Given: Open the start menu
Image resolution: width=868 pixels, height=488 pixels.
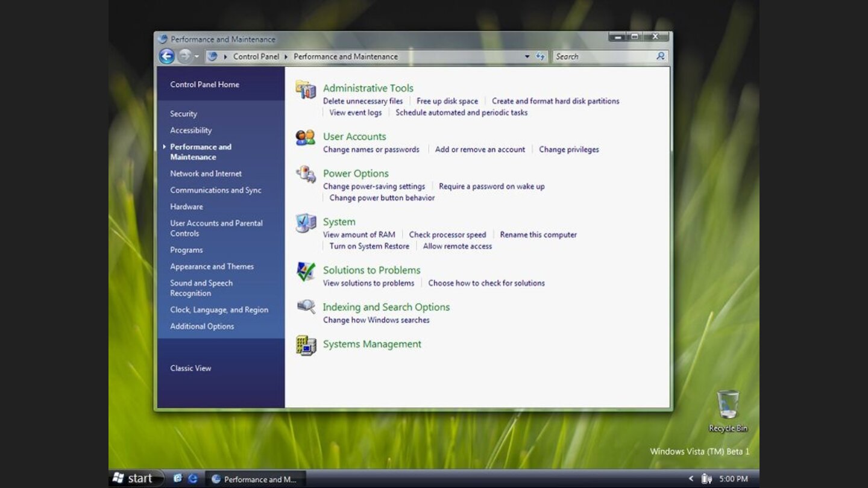Looking at the screenshot, I should tap(135, 478).
